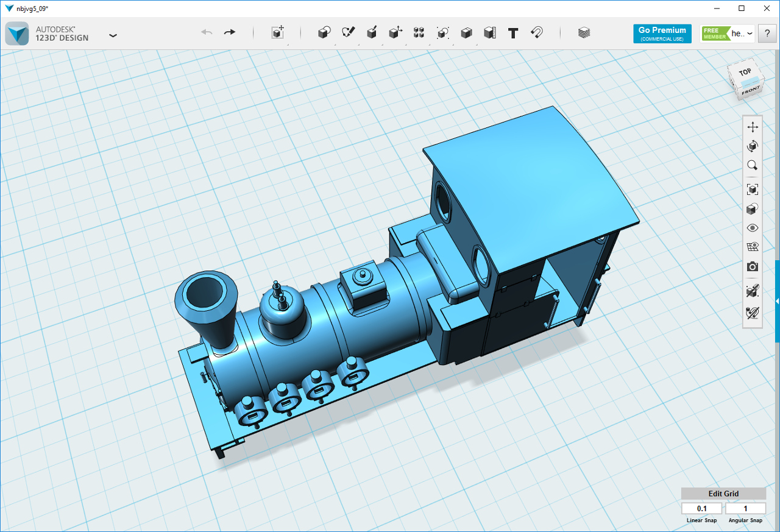Open the Materials and Outlines display options
780x532 pixels.
click(753, 209)
